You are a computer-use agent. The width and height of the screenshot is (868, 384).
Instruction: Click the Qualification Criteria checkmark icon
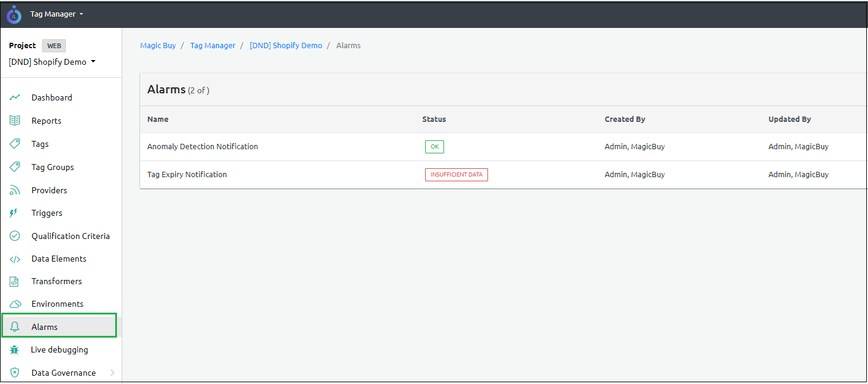click(15, 236)
